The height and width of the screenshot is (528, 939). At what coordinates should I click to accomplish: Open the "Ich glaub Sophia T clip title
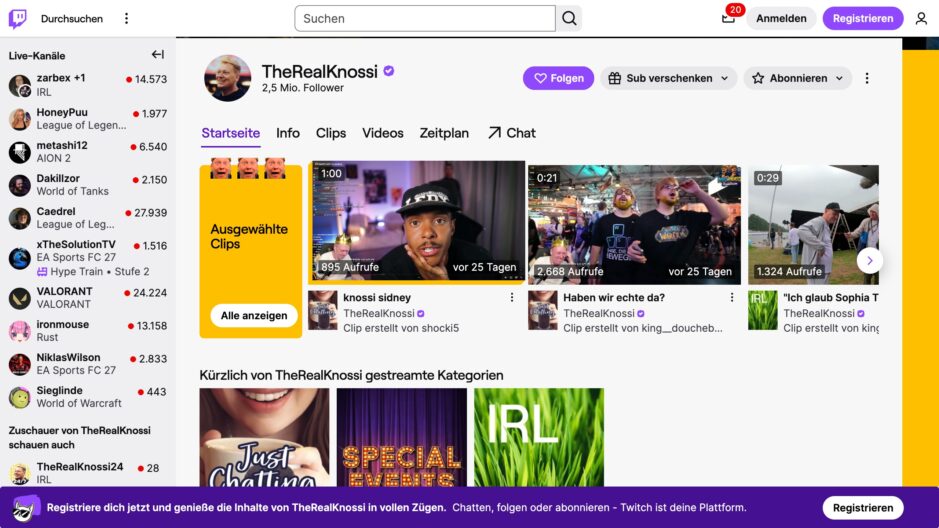tap(831, 298)
